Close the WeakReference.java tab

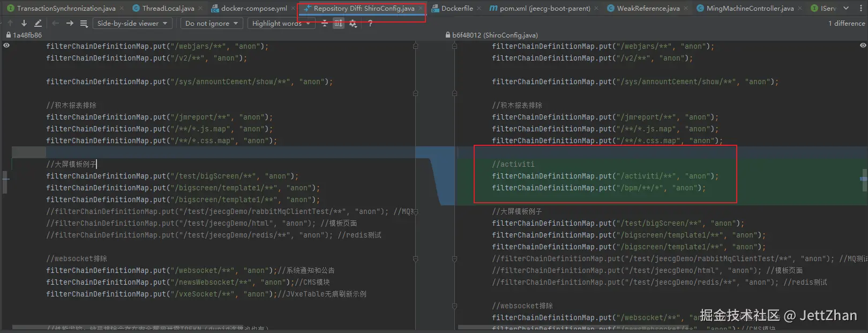685,8
